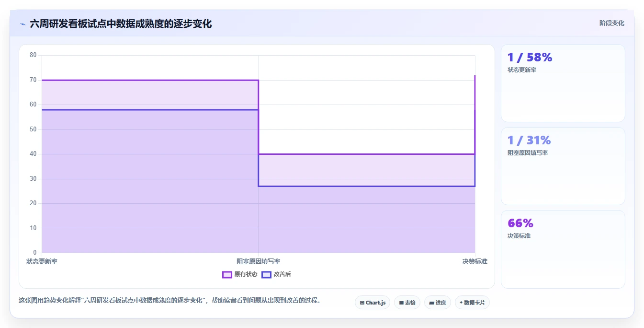Click the Chart.js tag

point(373,303)
